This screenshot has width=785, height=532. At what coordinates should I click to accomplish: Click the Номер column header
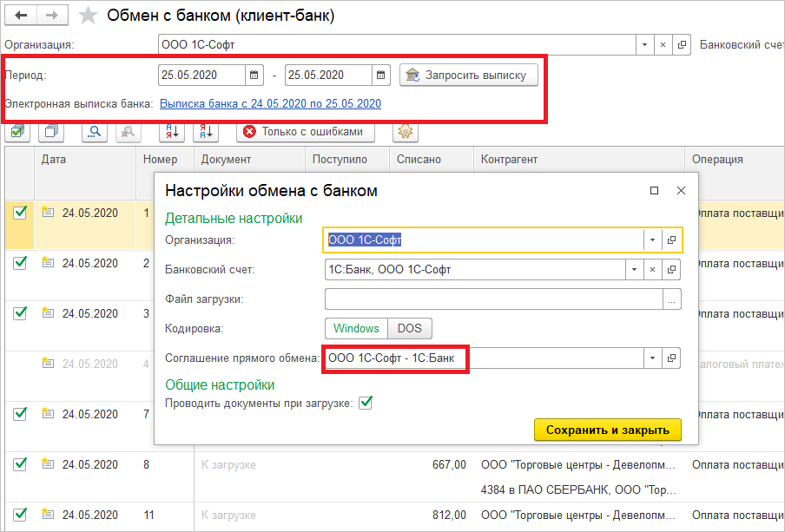click(x=165, y=160)
